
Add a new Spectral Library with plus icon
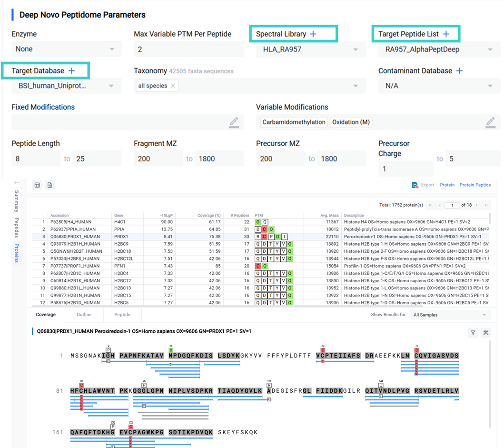click(313, 34)
